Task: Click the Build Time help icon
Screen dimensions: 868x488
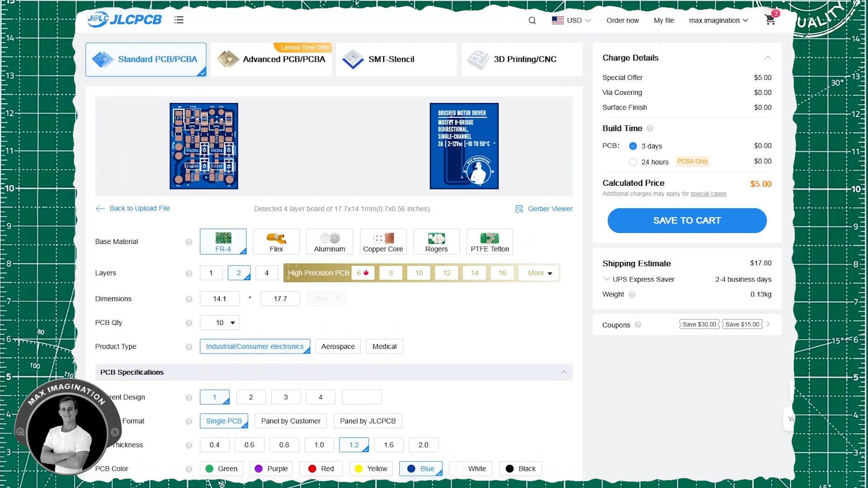Action: [x=650, y=128]
